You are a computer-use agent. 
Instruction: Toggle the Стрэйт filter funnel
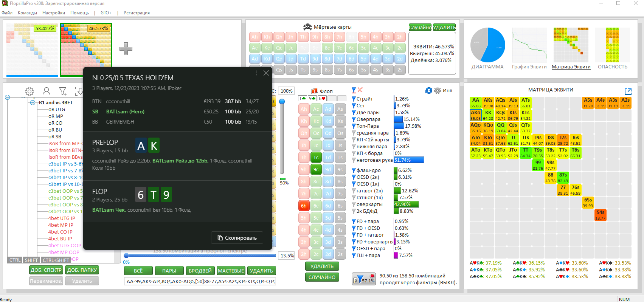click(354, 99)
